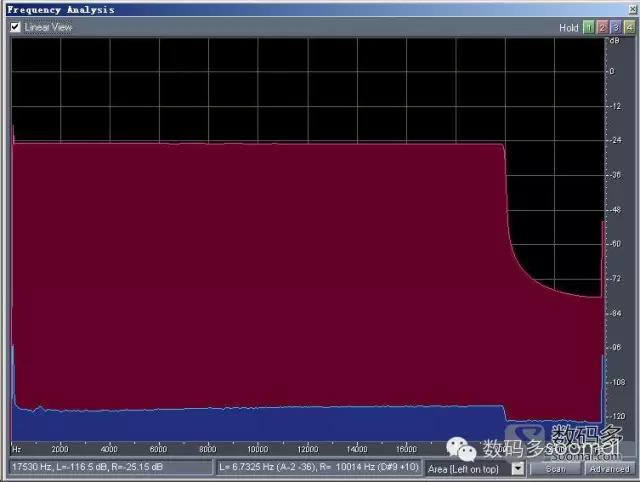The image size is (640, 482).
Task: Open the Area (Left on top) dropdown
Action: tap(474, 469)
